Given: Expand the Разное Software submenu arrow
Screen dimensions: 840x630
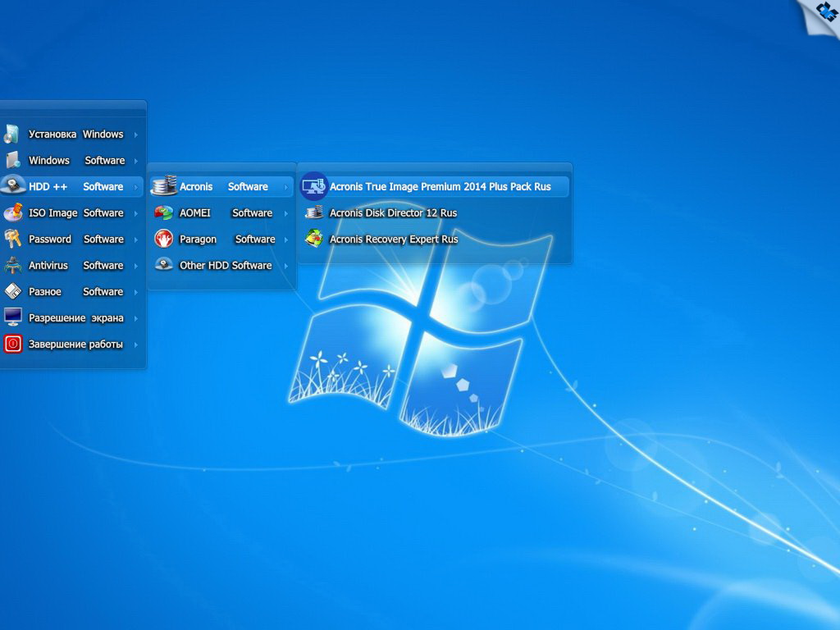Looking at the screenshot, I should coord(136,292).
